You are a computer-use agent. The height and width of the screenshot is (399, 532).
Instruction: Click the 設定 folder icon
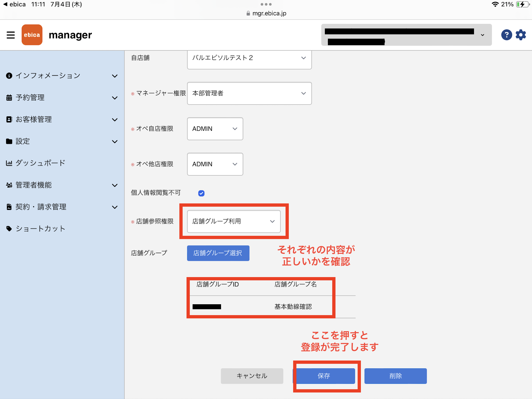[9, 141]
